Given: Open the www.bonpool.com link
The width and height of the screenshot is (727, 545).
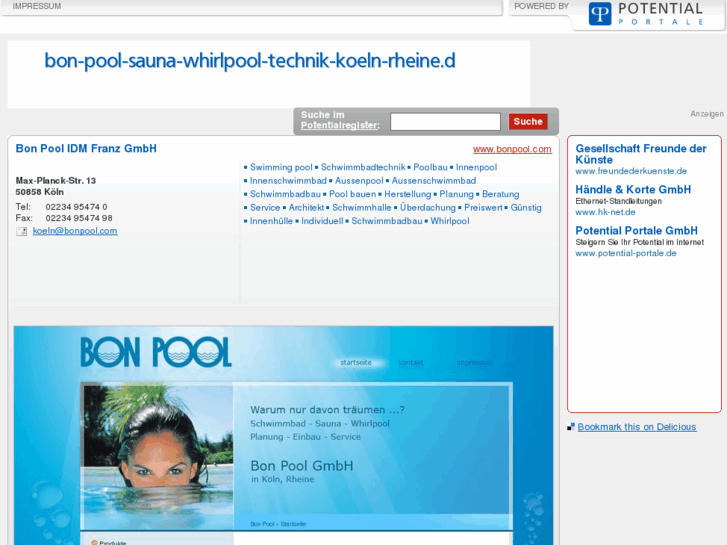Looking at the screenshot, I should (512, 149).
